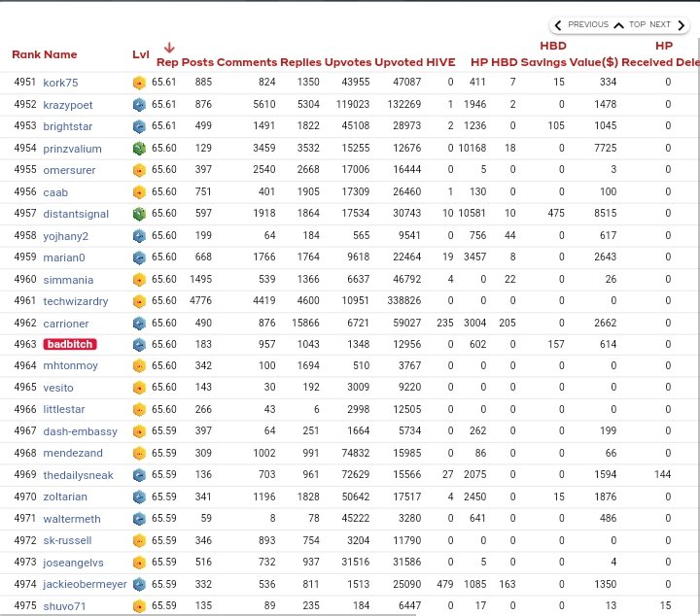Sort table by Comments column header
700x616 pixels.
pyautogui.click(x=247, y=62)
